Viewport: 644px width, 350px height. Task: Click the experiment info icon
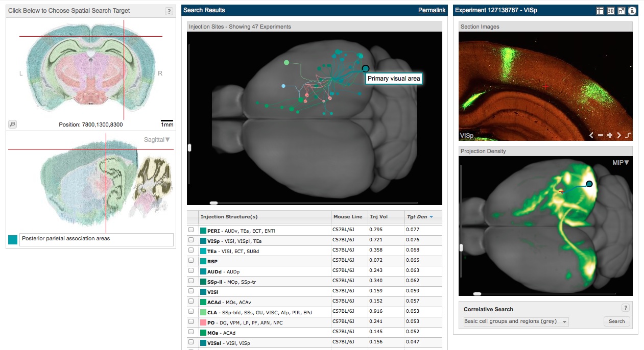(x=632, y=11)
